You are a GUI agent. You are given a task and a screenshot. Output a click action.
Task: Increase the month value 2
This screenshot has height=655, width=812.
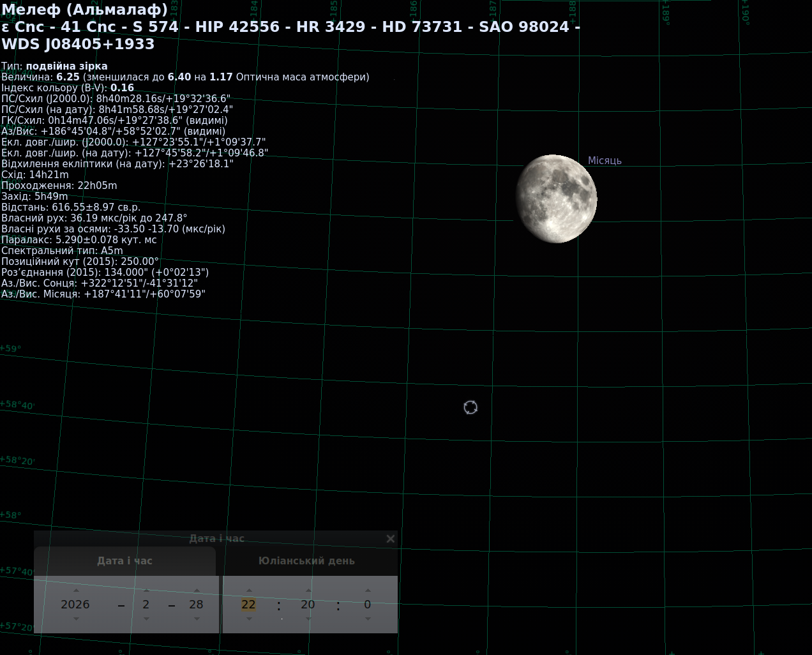click(146, 591)
